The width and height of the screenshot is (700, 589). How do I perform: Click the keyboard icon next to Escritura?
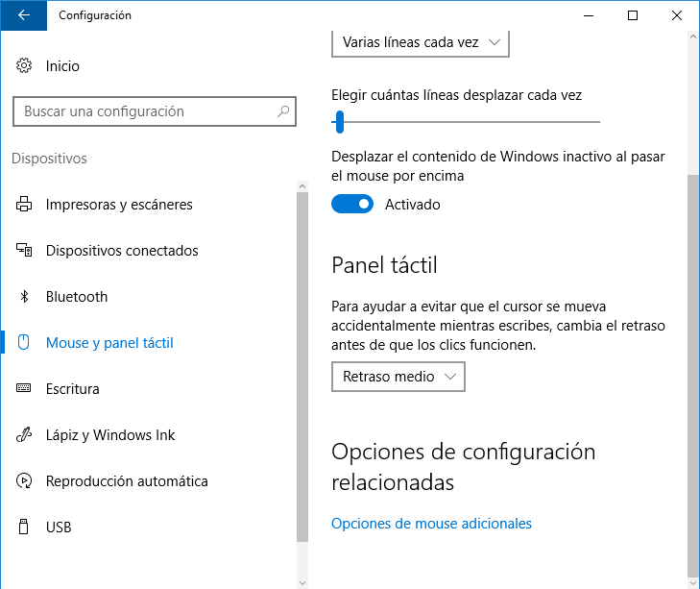pyautogui.click(x=24, y=389)
